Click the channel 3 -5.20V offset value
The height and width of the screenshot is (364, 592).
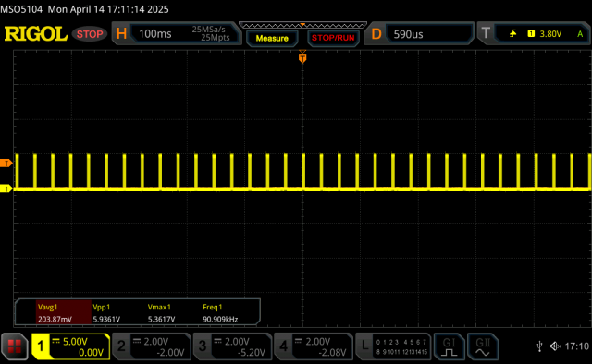click(x=252, y=353)
